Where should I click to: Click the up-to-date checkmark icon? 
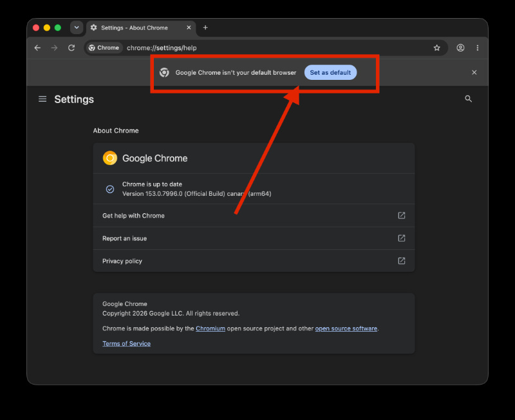(x=110, y=189)
